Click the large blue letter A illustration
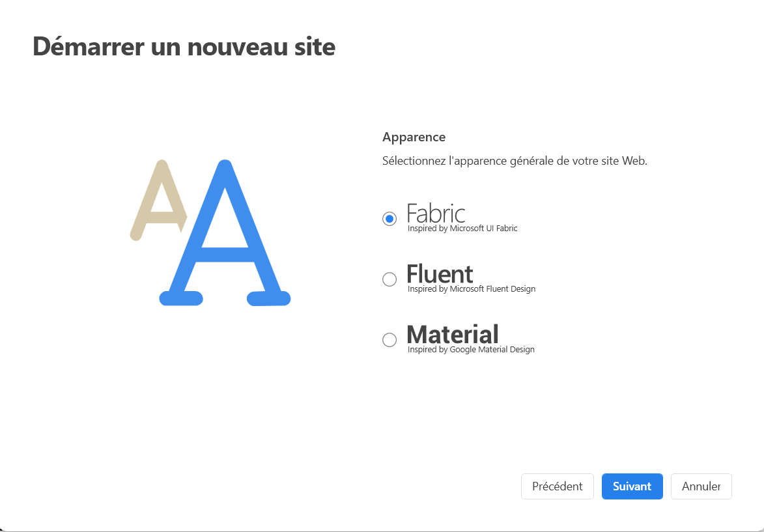The width and height of the screenshot is (764, 532). (225, 233)
